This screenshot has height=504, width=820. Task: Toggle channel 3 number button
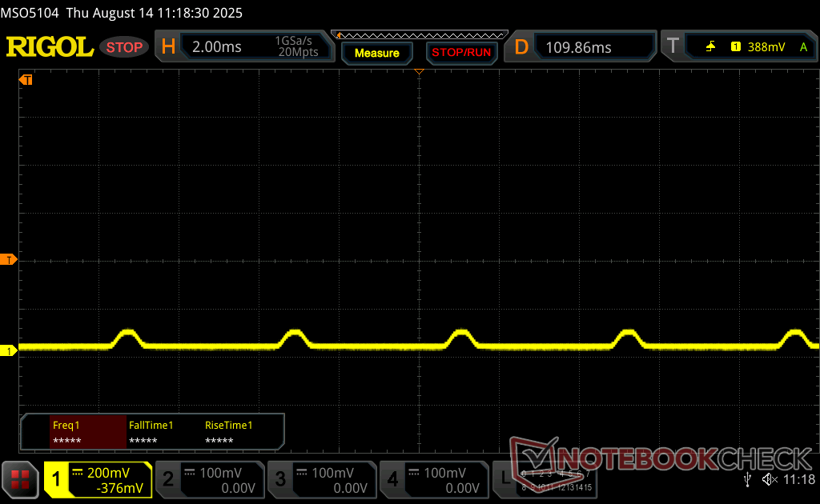(x=280, y=479)
